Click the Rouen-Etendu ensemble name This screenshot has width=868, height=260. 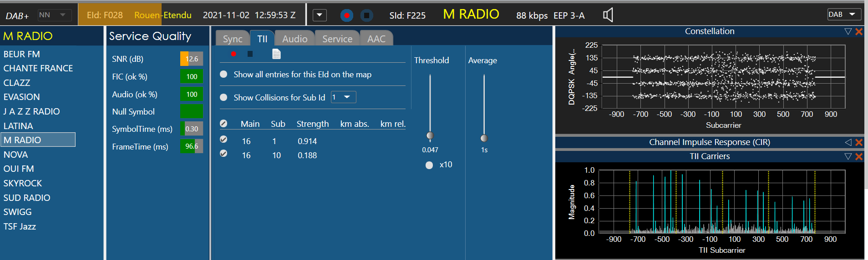[163, 15]
